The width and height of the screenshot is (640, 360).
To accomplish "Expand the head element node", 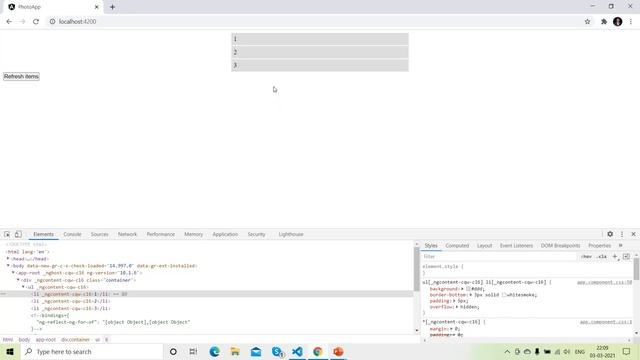I will (8, 259).
